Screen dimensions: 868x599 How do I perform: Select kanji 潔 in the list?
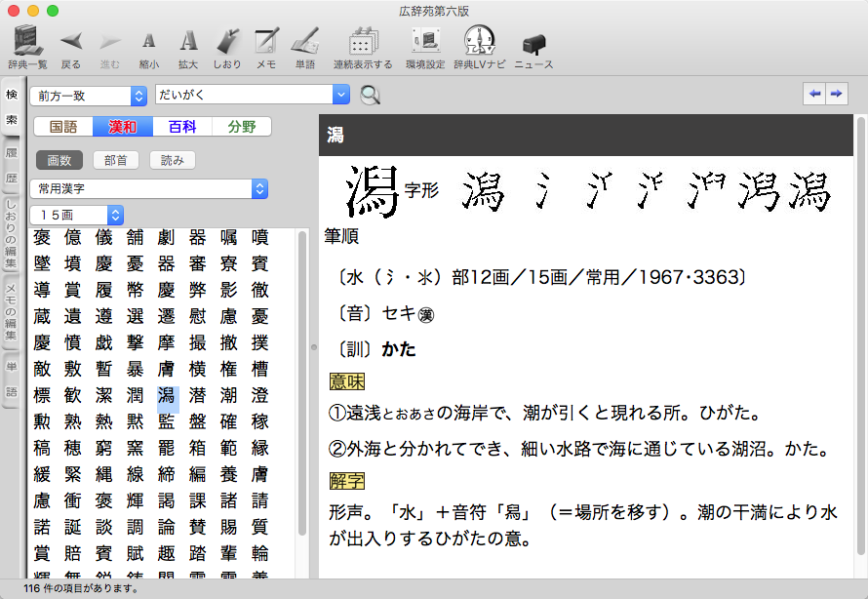click(104, 395)
